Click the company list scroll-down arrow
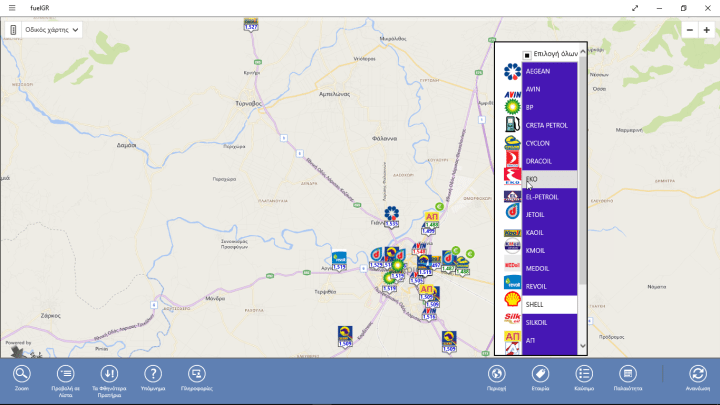 (583, 346)
